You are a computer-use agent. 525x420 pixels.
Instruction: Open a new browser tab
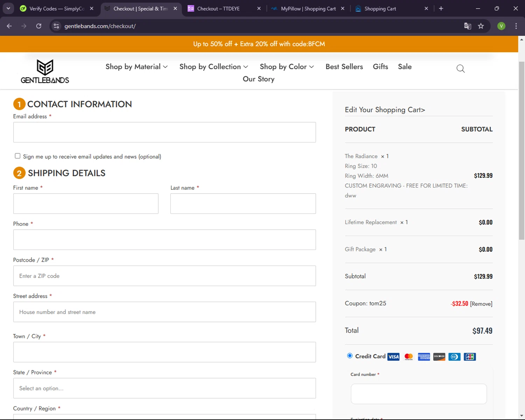pos(441,8)
